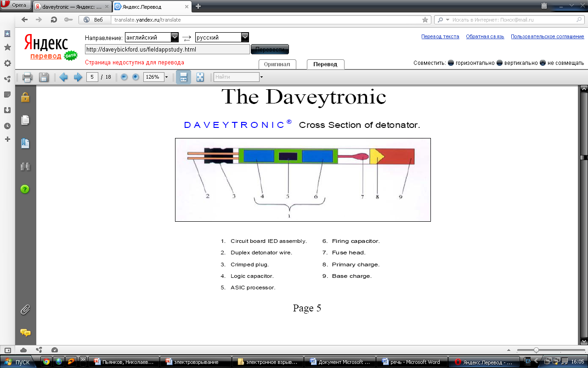Viewport: 588px width, 368px height.
Task: Select 'горизонтально' layout radio button
Action: coord(451,63)
